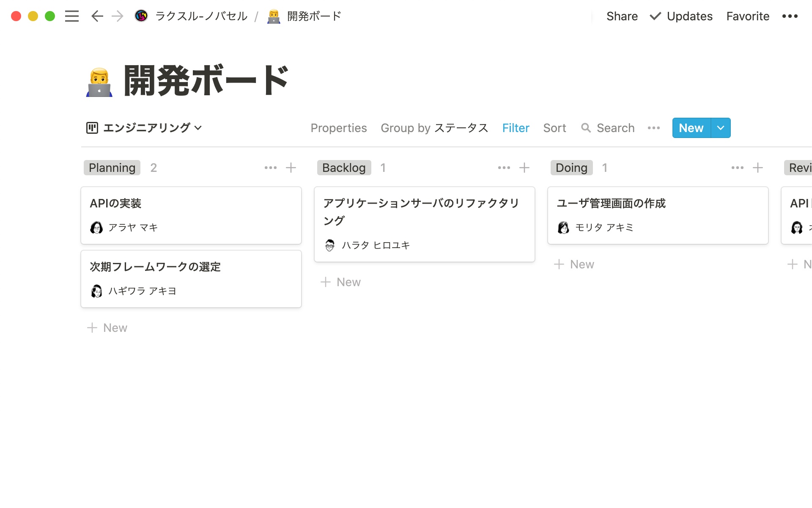Open Group by ステータス menu
Screen dimensions: 812x508
pyautogui.click(x=434, y=128)
